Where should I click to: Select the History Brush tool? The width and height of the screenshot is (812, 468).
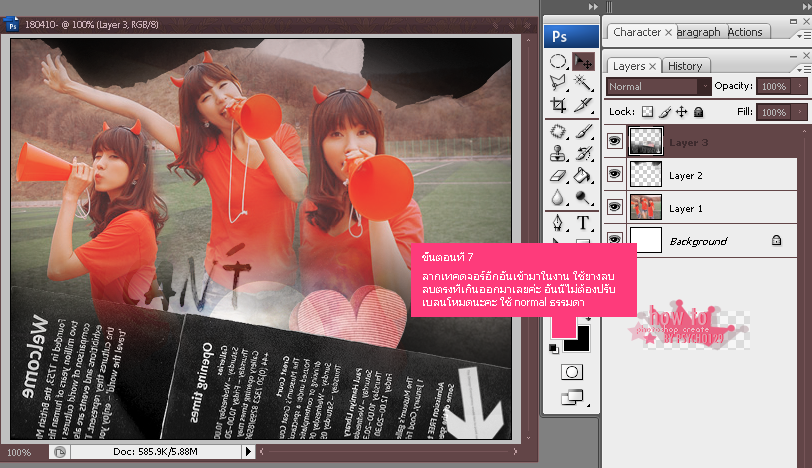(584, 153)
